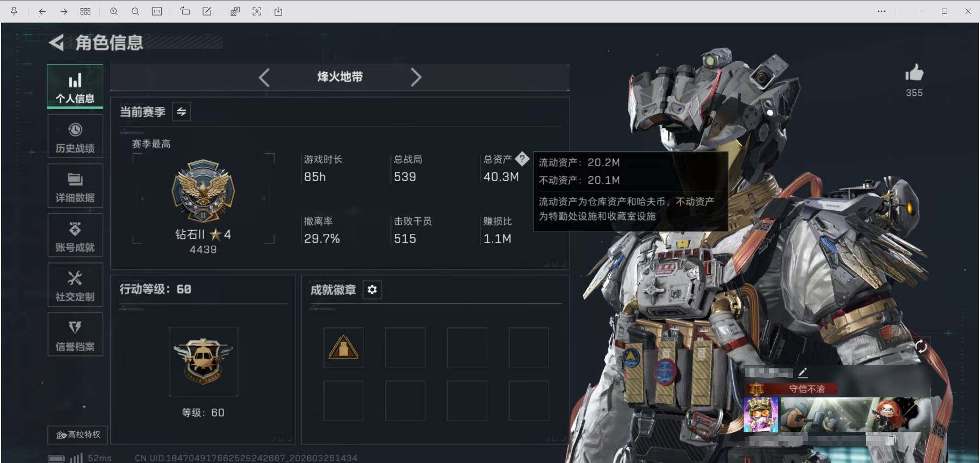Open the 详细数据 tab

(x=75, y=186)
